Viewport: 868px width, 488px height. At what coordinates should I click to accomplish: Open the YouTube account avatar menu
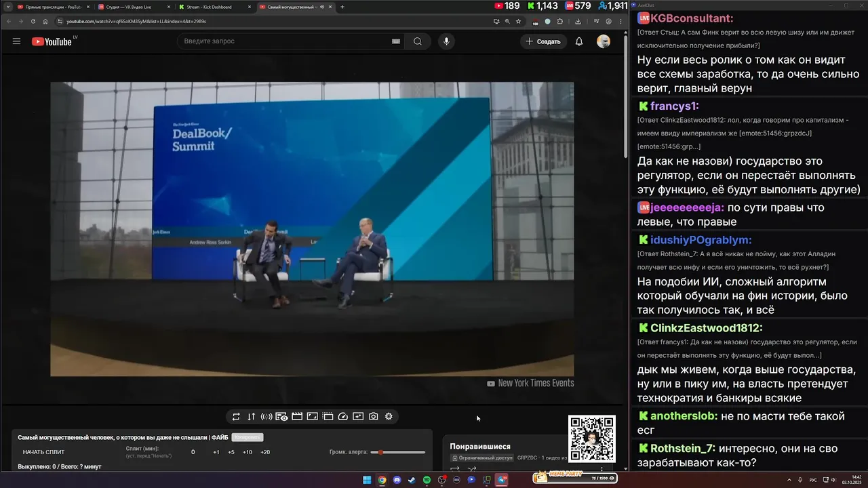point(604,41)
